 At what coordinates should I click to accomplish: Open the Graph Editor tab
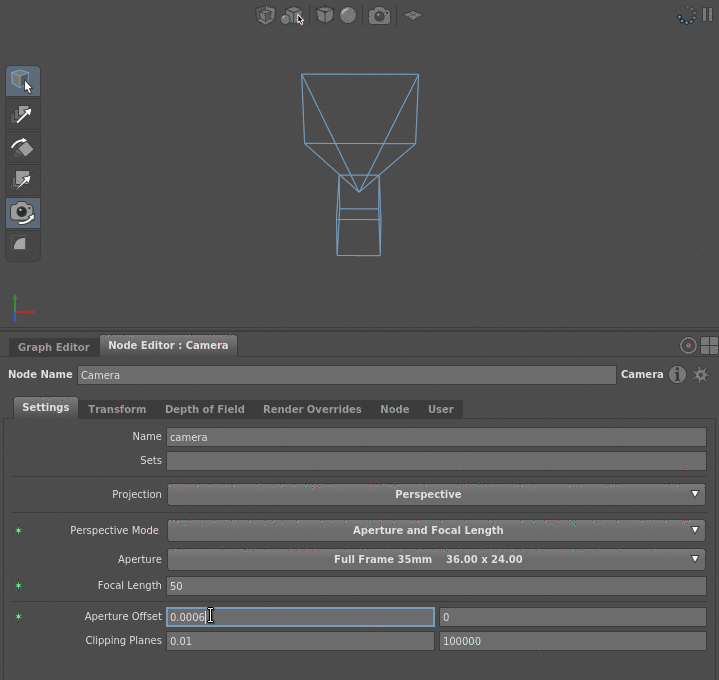[x=54, y=347]
